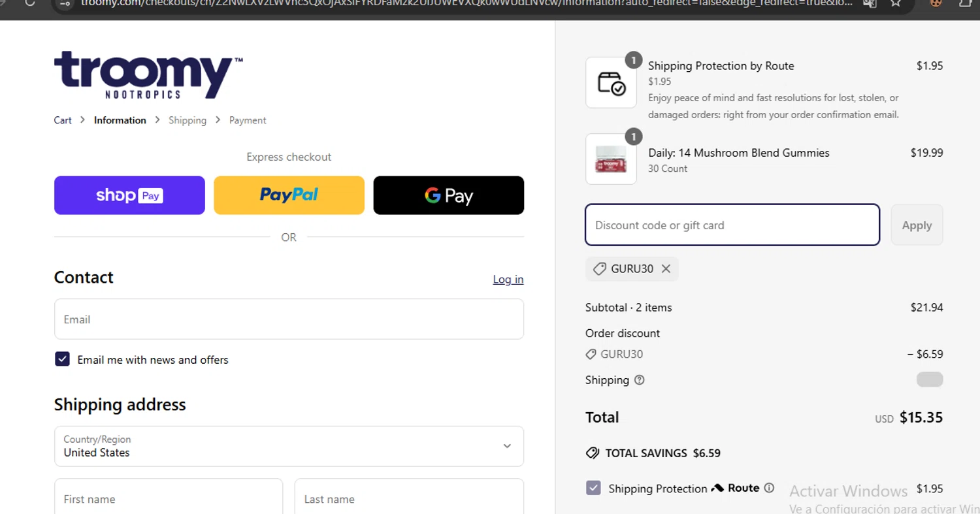Click the '30 Count' variant text
This screenshot has height=514, width=980.
(x=668, y=169)
